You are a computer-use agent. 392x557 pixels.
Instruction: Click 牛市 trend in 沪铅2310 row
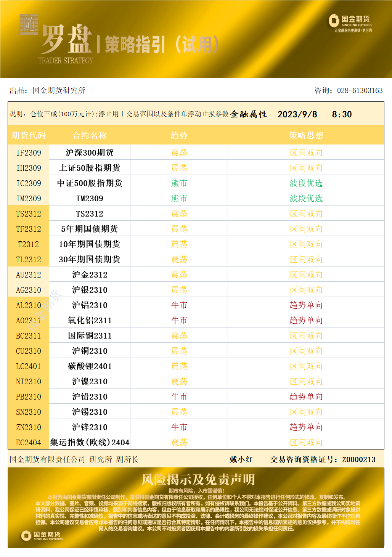coord(179,396)
